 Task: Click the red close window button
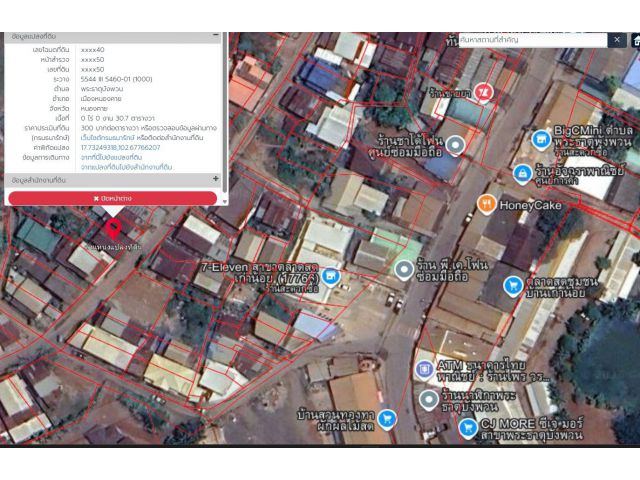pos(113,198)
